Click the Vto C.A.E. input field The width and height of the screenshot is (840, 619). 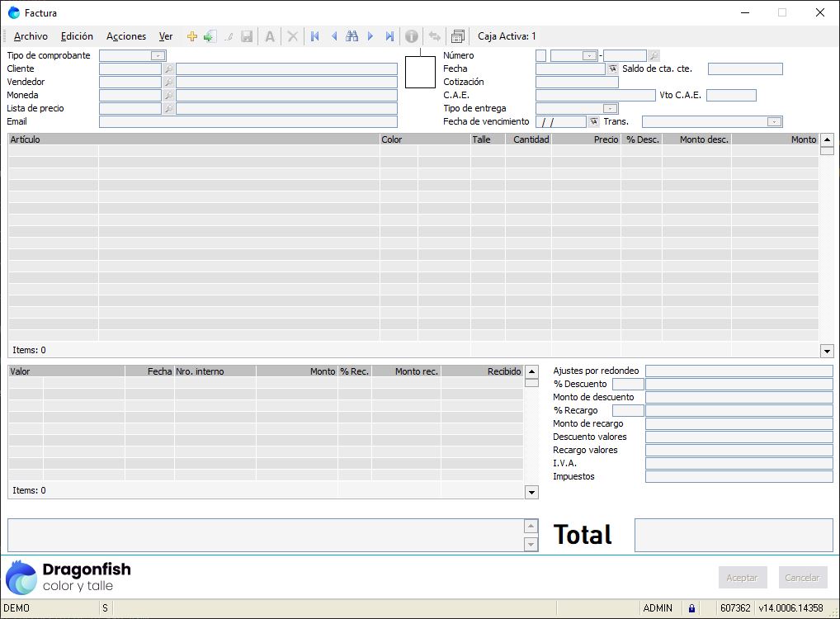click(731, 96)
